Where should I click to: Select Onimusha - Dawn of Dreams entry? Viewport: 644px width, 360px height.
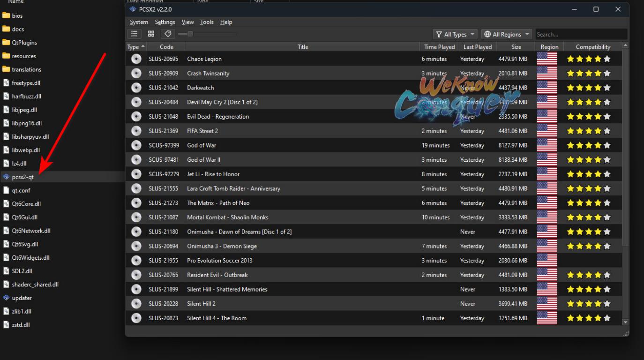click(x=239, y=232)
